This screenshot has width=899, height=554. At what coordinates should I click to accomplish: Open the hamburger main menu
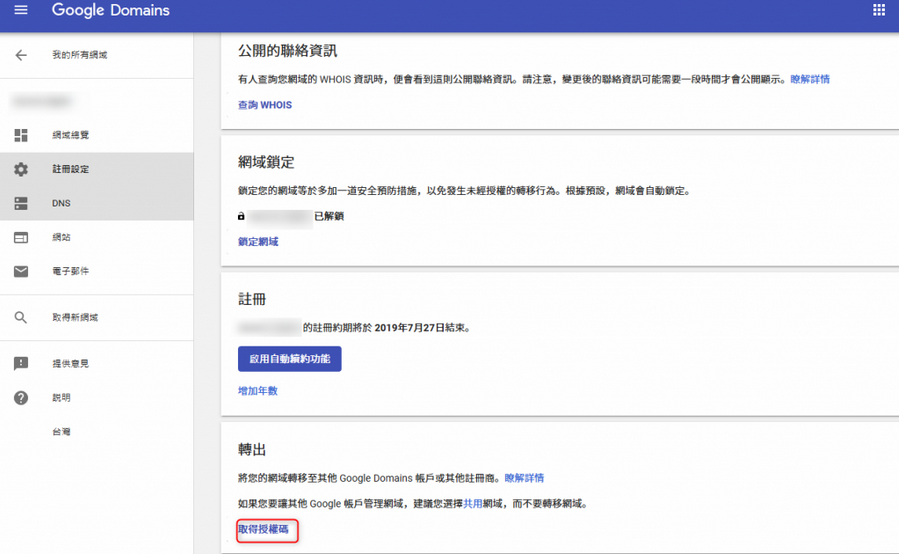pyautogui.click(x=21, y=10)
